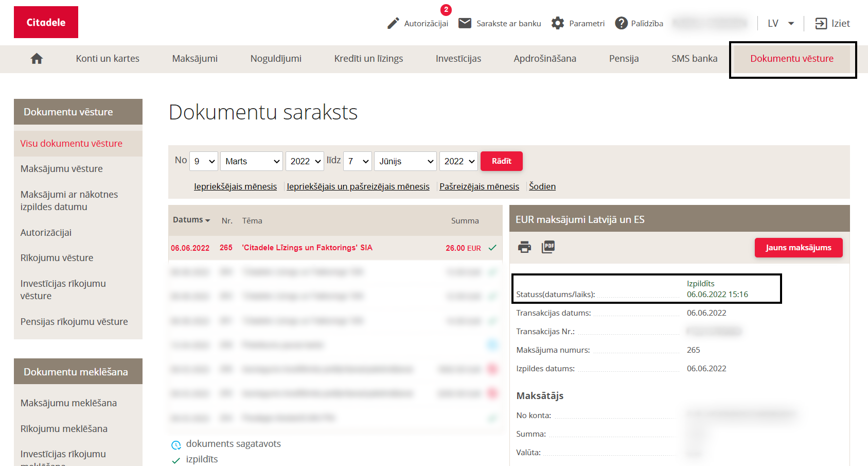The height and width of the screenshot is (466, 868).
Task: Open Autorizācijai pencil icon
Action: tap(393, 23)
